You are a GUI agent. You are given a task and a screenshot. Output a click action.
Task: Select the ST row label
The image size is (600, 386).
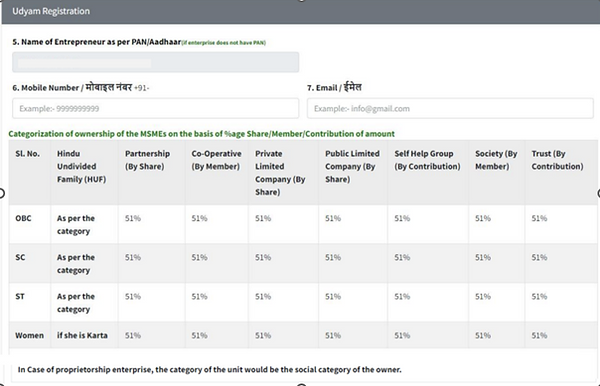20,296
